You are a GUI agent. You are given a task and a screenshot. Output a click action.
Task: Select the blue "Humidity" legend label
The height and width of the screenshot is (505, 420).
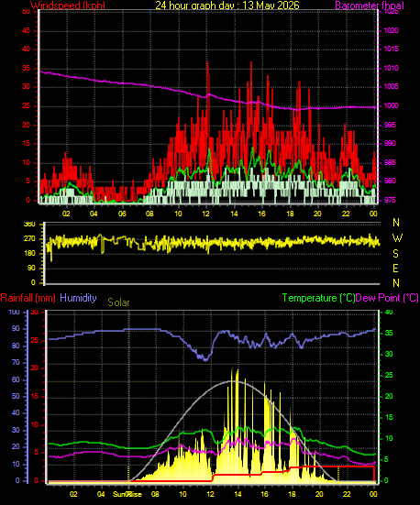[78, 298]
